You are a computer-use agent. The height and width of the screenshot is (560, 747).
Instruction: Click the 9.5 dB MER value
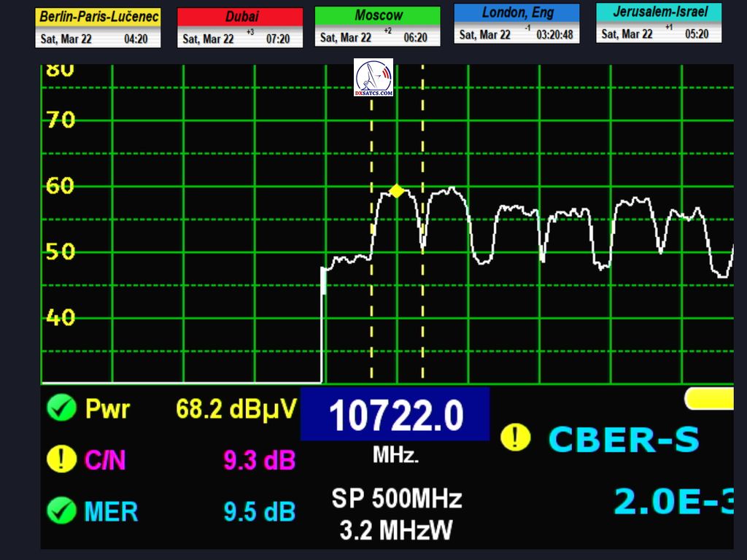259,512
